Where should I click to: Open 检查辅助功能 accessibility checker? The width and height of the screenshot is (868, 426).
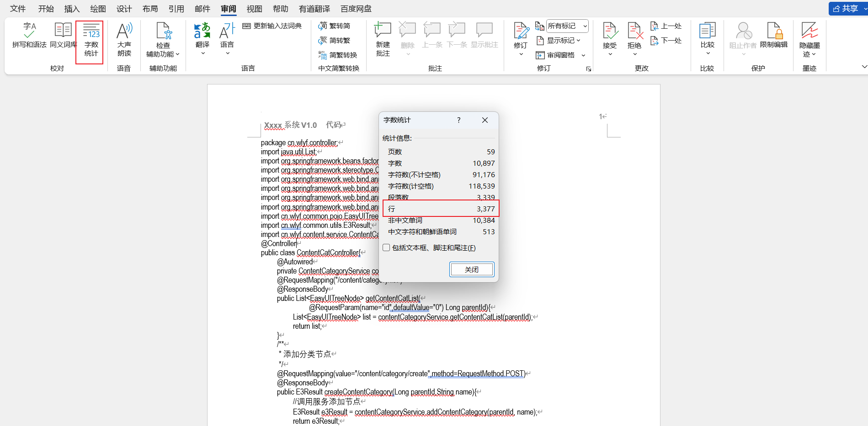[x=163, y=40]
